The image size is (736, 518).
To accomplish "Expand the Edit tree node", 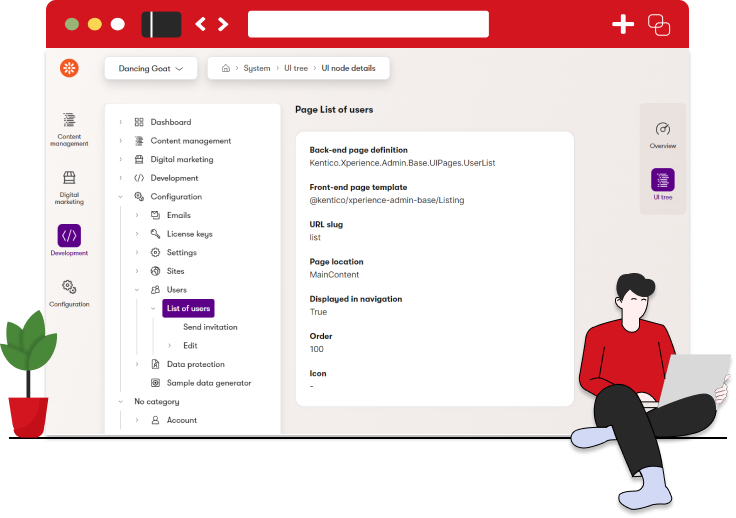I will pos(170,346).
